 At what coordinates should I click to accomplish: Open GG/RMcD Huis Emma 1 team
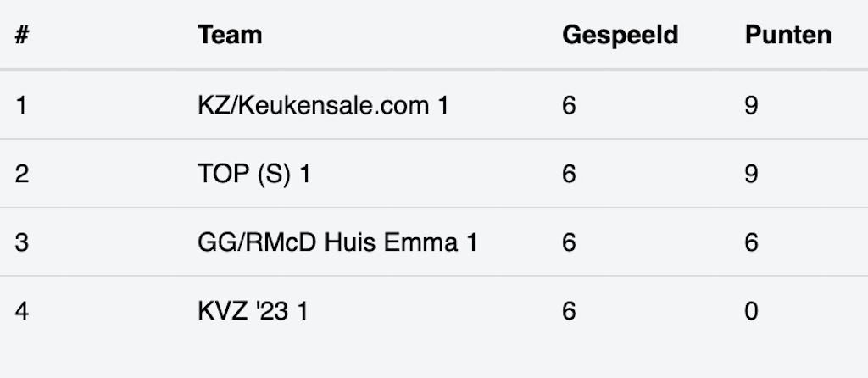337,243
